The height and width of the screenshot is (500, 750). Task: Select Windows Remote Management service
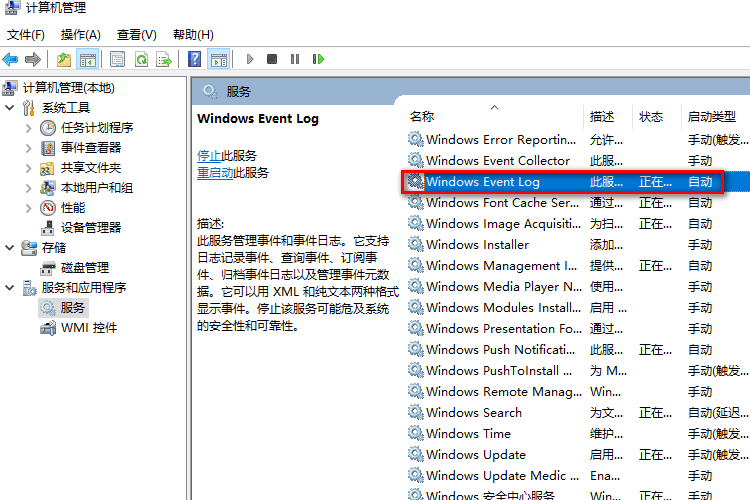coord(577,392)
